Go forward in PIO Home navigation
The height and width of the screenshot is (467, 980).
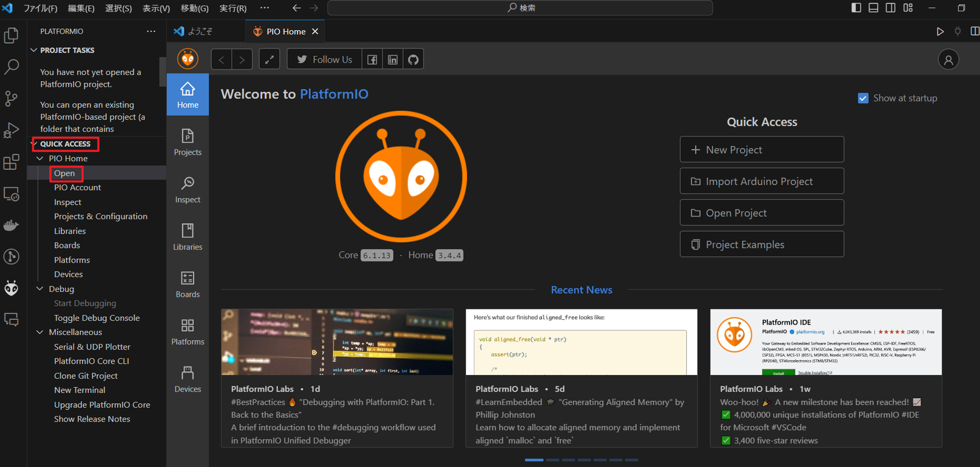tap(242, 60)
